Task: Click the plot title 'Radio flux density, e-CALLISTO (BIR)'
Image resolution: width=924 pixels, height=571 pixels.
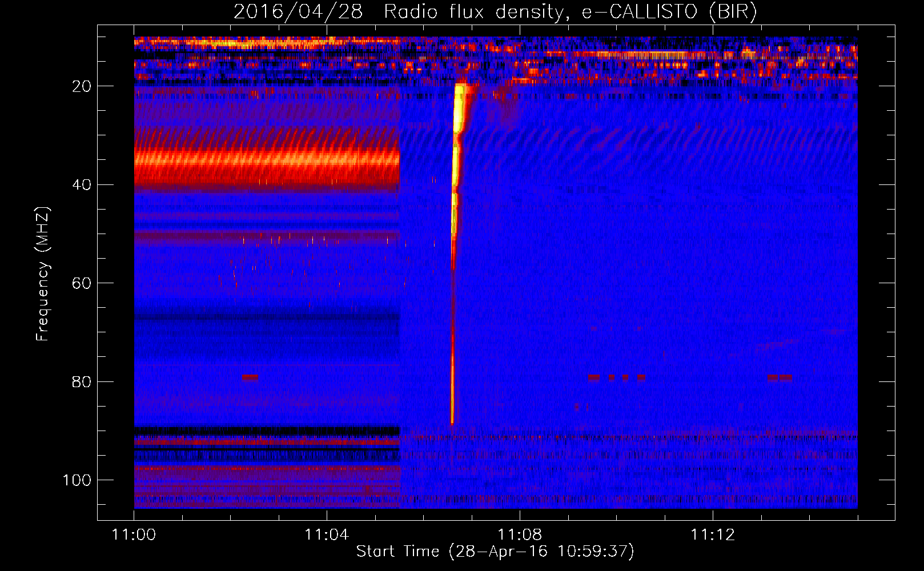Action: click(x=570, y=12)
